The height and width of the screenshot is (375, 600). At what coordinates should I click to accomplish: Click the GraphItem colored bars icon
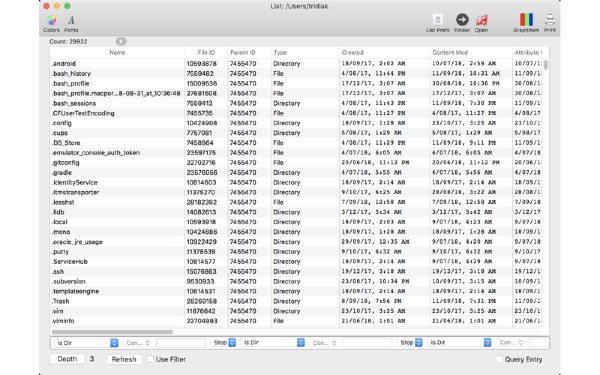coord(526,23)
